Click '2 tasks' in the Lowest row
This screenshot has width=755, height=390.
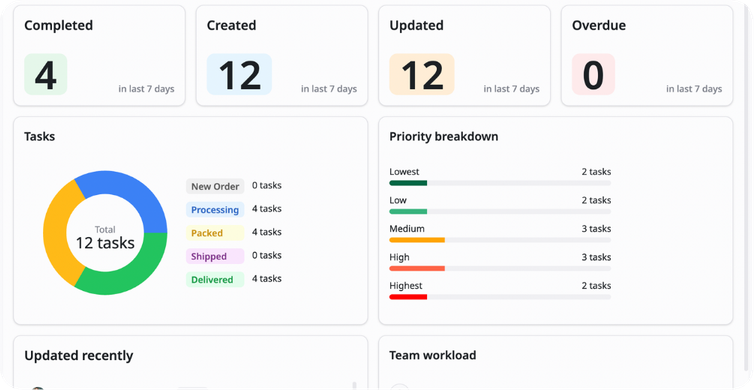[596, 172]
